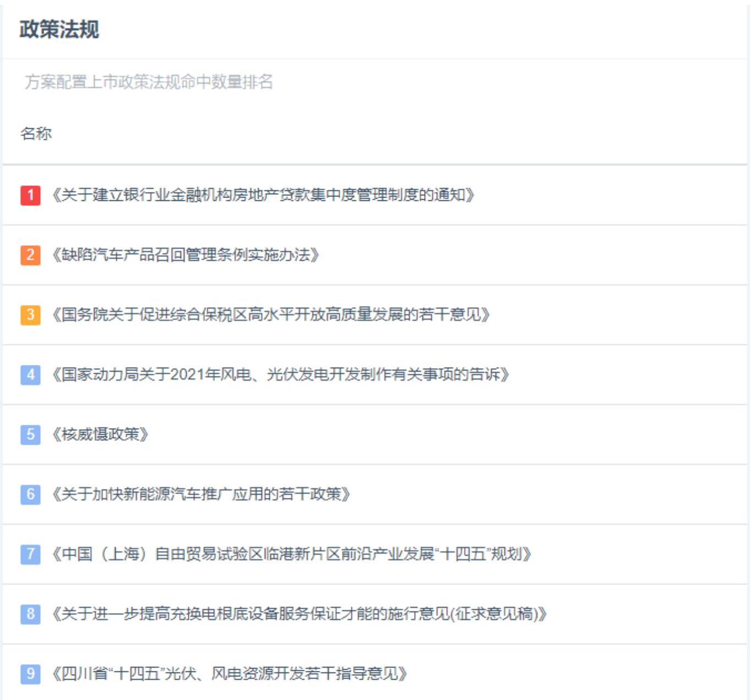Click the blue rank 6 badge
This screenshot has width=750, height=700.
pyautogui.click(x=30, y=494)
